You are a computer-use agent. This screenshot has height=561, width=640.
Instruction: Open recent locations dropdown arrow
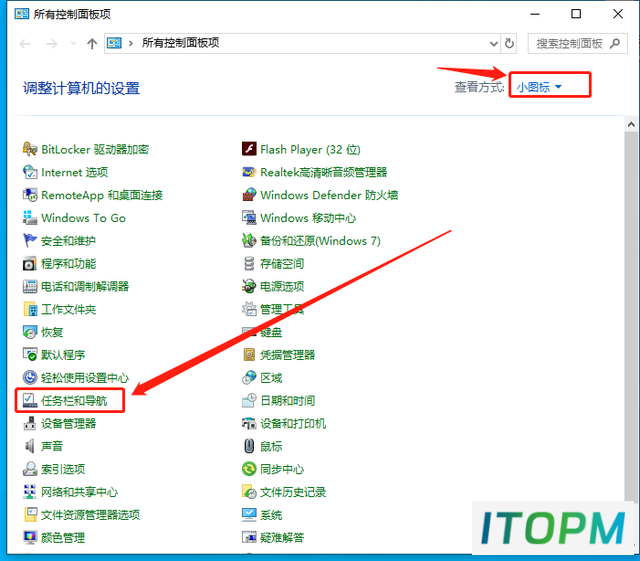(73, 43)
